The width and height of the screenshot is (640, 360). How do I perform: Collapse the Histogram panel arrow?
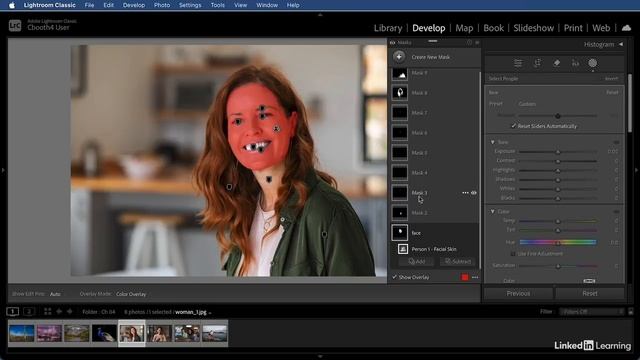pyautogui.click(x=621, y=44)
